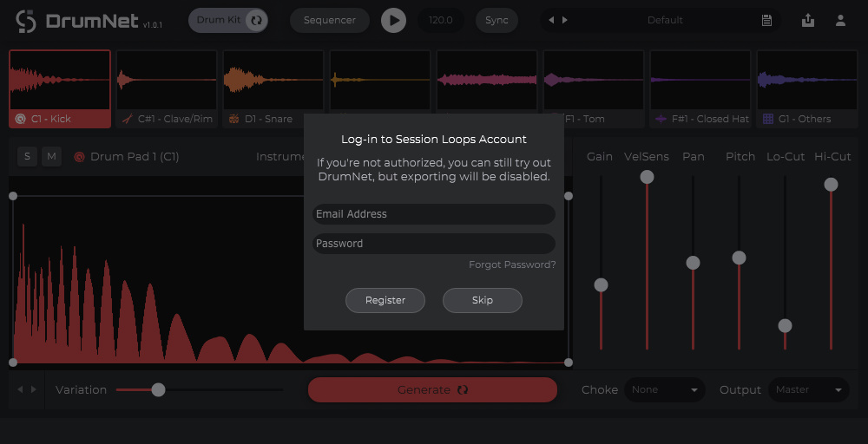
Task: Solo Drum Pad 1 with S
Action: (27, 156)
